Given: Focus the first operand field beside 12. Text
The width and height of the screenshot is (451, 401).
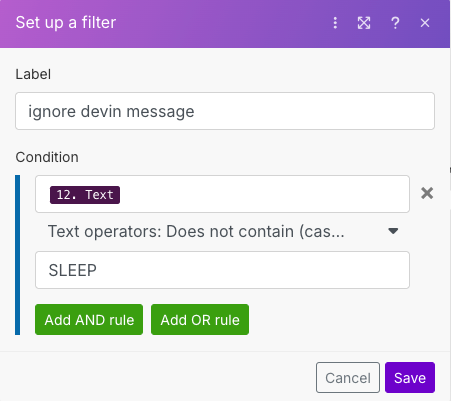Looking at the screenshot, I should coord(222,194).
